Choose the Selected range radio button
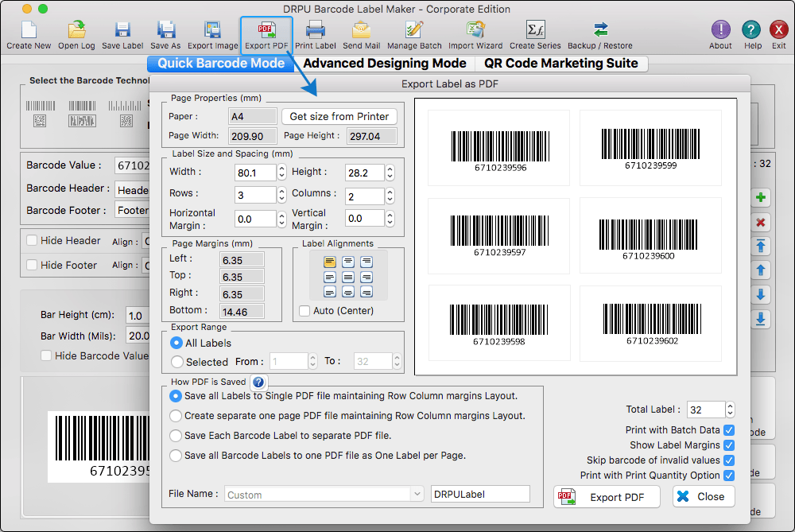The image size is (795, 532). point(177,362)
